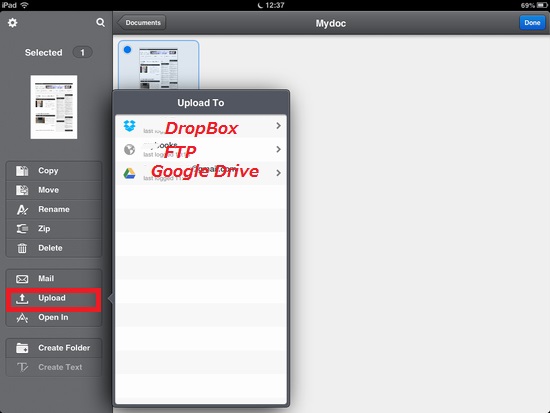Open settings via the gear icon
The image size is (550, 413).
pyautogui.click(x=13, y=23)
